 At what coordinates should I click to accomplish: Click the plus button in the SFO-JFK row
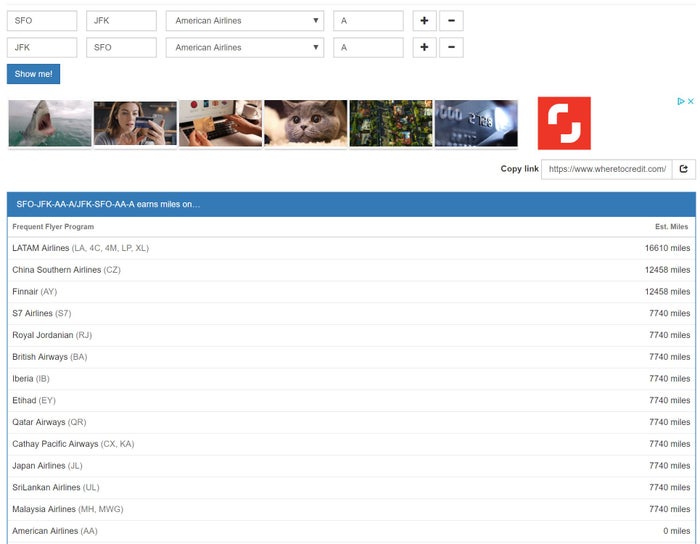coord(424,21)
